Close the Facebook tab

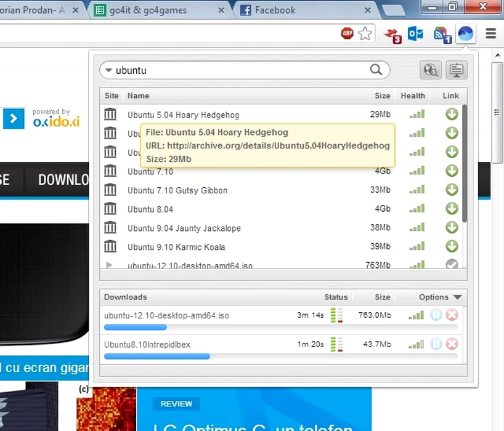tap(368, 10)
